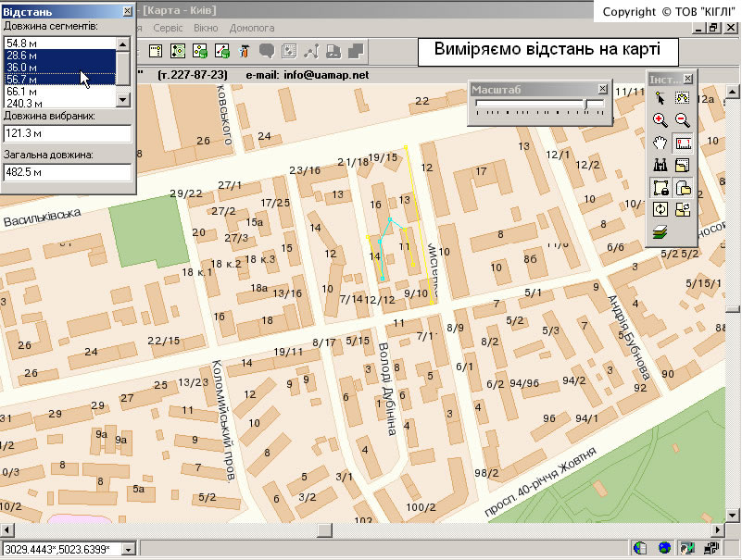
Task: Select the hand pan tool
Action: click(x=660, y=143)
